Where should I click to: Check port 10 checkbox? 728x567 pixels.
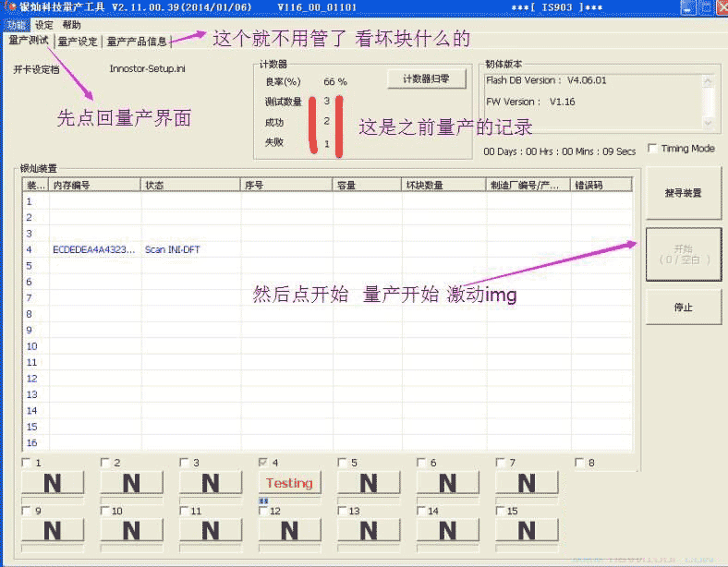click(105, 511)
